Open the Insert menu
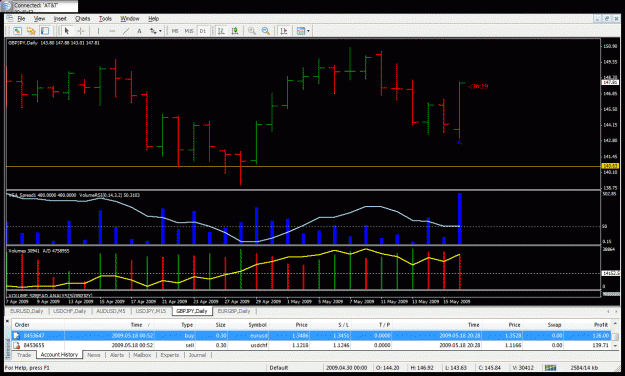The width and height of the screenshot is (625, 376). pyautogui.click(x=60, y=18)
